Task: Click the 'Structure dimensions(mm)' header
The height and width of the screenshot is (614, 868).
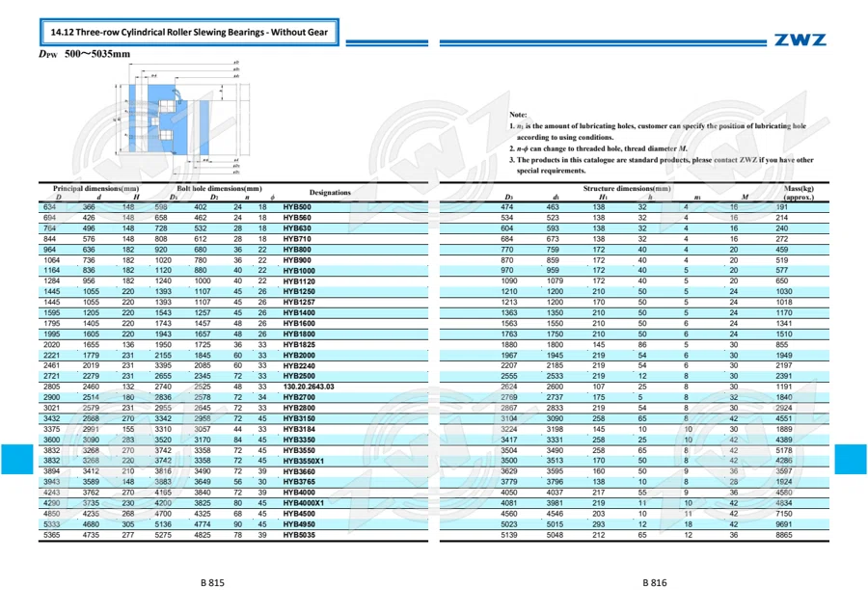Action: [x=627, y=189]
